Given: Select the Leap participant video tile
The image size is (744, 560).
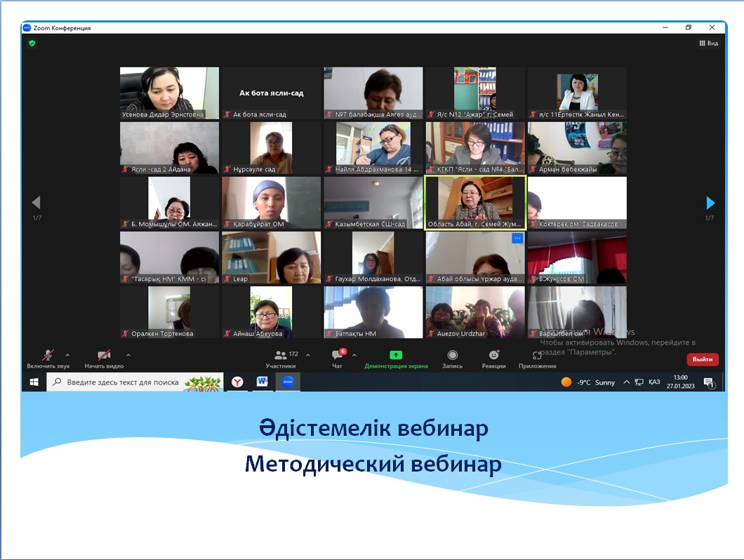Looking at the screenshot, I should 272,258.
